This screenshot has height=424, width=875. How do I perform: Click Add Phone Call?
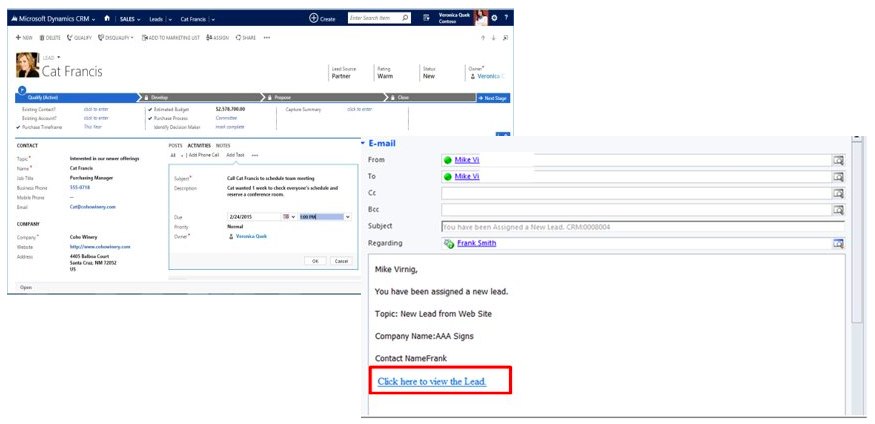pyautogui.click(x=204, y=155)
